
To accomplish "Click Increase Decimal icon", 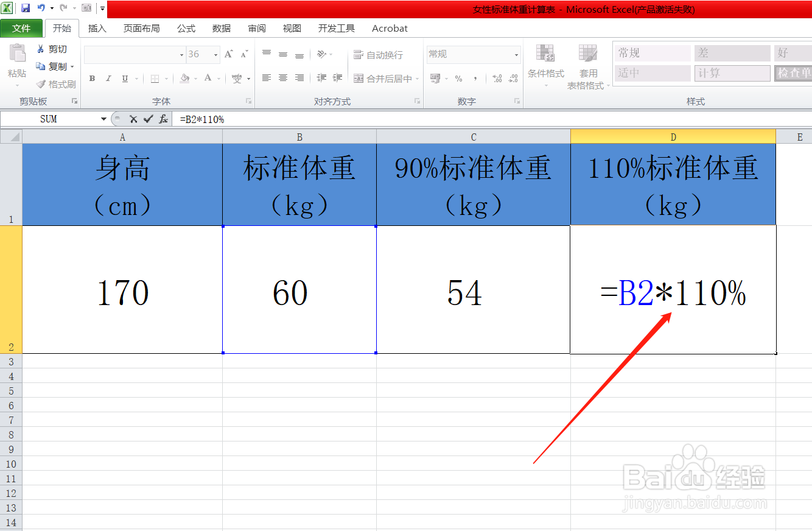I will (x=497, y=79).
